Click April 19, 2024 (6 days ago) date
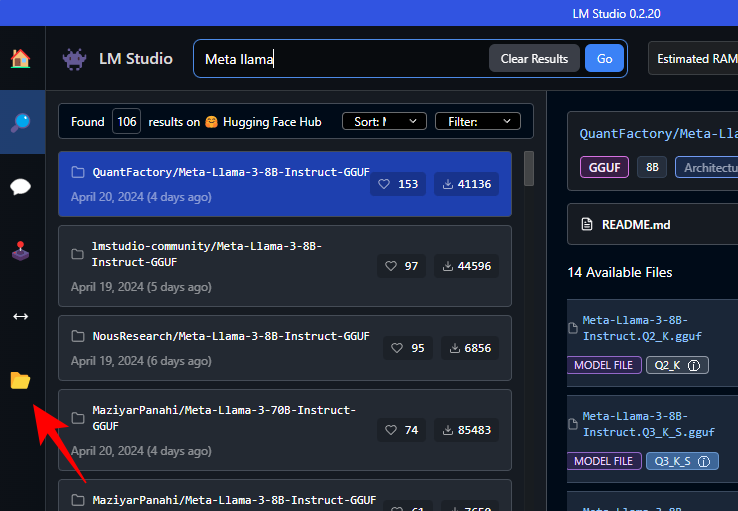The height and width of the screenshot is (511, 738). [x=141, y=361]
